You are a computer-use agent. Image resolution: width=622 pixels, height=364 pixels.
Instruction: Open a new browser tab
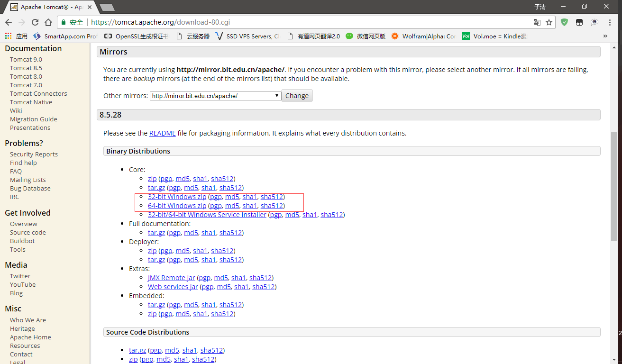coord(107,7)
